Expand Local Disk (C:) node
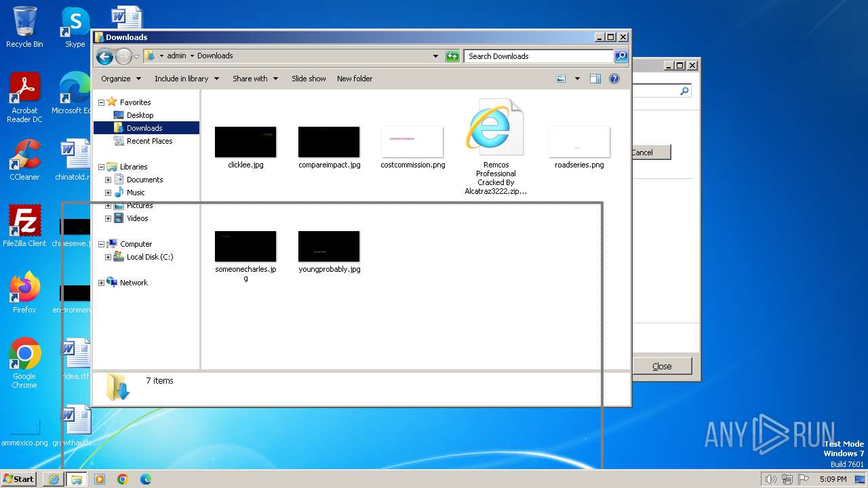This screenshot has height=488, width=868. pyautogui.click(x=108, y=257)
